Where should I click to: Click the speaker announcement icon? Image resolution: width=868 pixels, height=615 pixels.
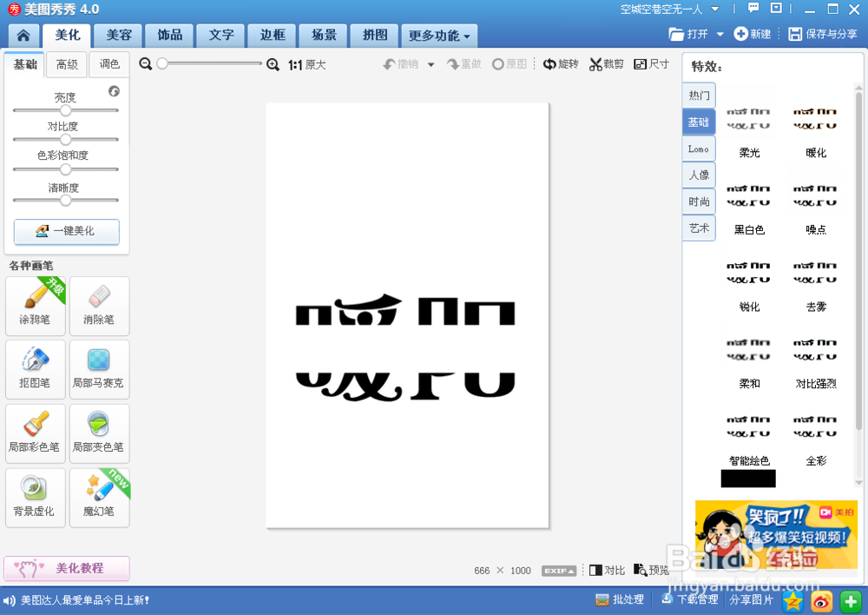coord(10,600)
